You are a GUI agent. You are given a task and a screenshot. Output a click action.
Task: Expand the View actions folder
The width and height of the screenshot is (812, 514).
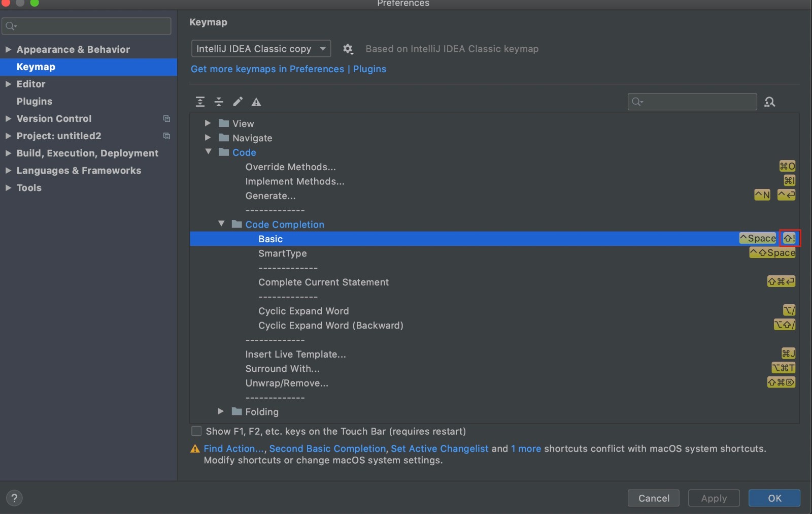click(x=208, y=123)
